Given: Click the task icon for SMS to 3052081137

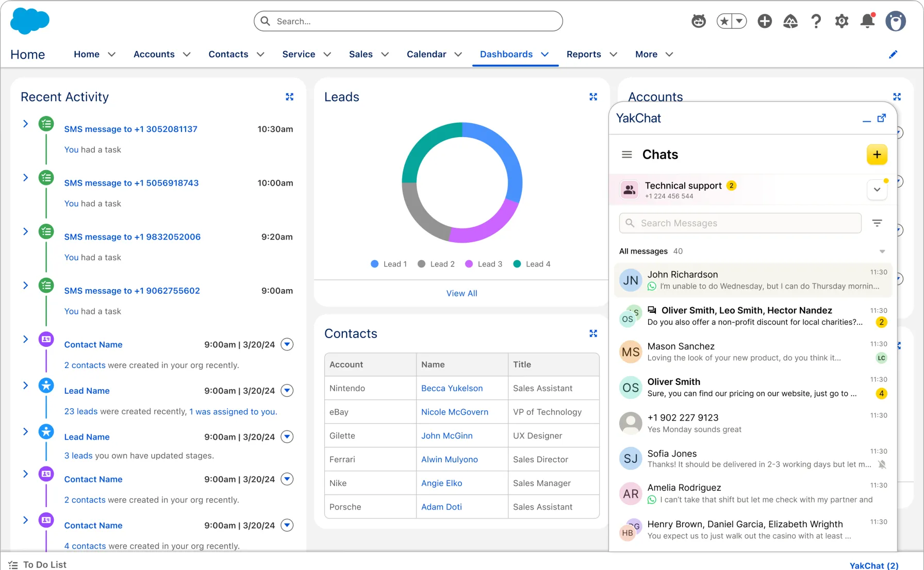Looking at the screenshot, I should (x=46, y=124).
